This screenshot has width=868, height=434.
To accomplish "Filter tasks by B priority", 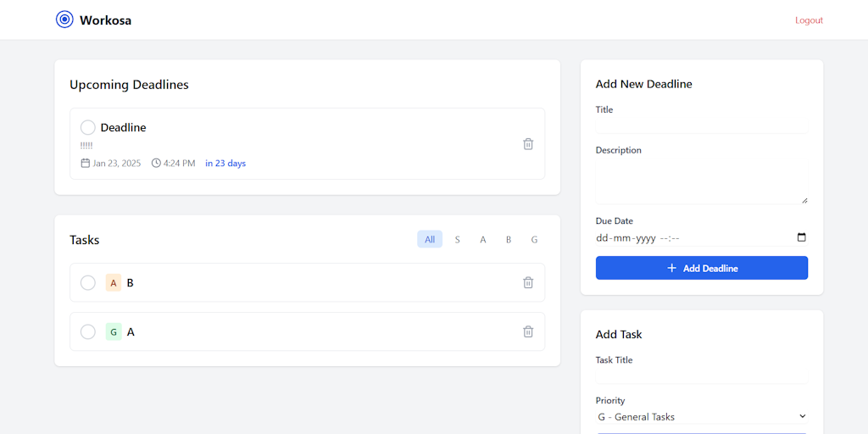I will pos(509,240).
